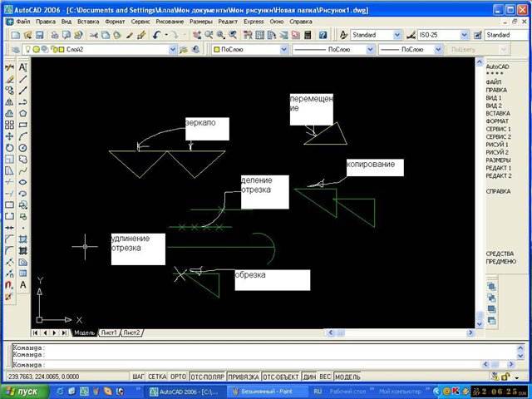
Task: Toggle ПРИВЯЗКА object snap in status bar
Action: pos(244,377)
